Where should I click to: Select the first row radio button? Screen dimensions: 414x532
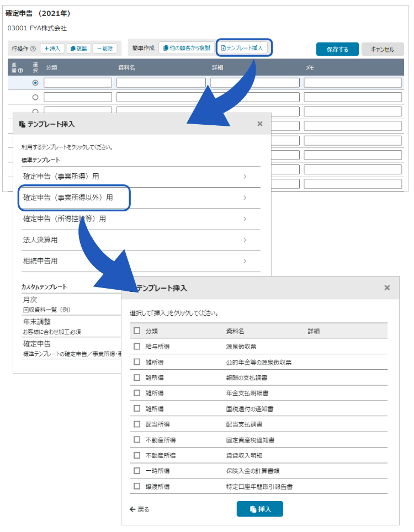pos(35,83)
